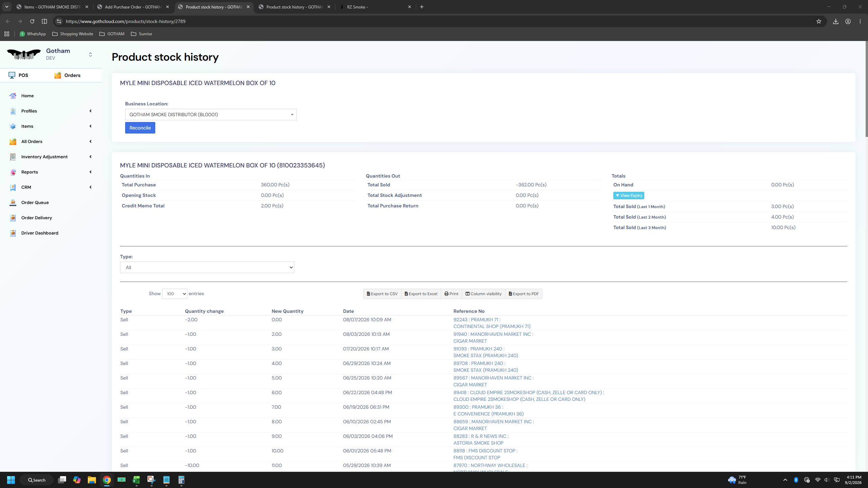868x488 pixels.
Task: Open the Type filter dropdown
Action: (207, 267)
